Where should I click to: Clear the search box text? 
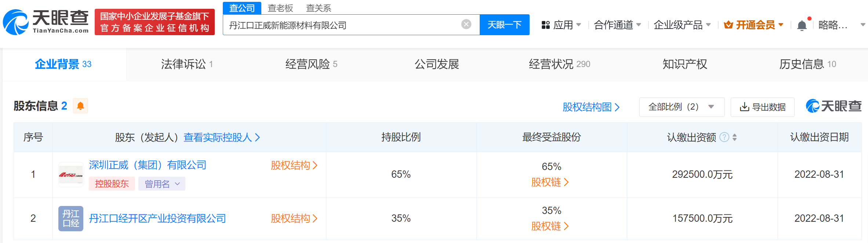(x=466, y=25)
